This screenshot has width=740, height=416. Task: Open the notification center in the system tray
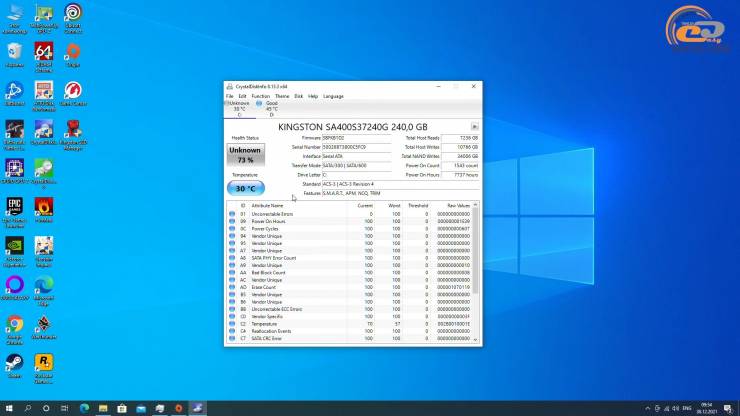(728, 408)
